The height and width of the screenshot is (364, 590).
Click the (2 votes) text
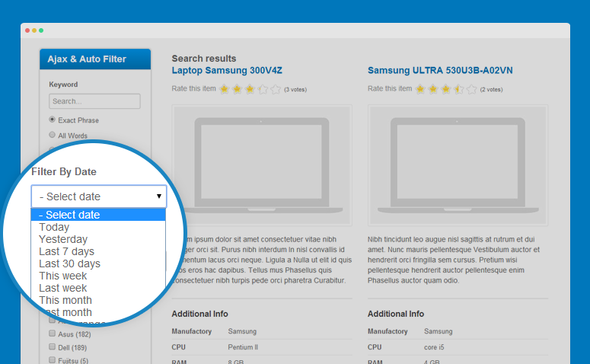coord(492,90)
